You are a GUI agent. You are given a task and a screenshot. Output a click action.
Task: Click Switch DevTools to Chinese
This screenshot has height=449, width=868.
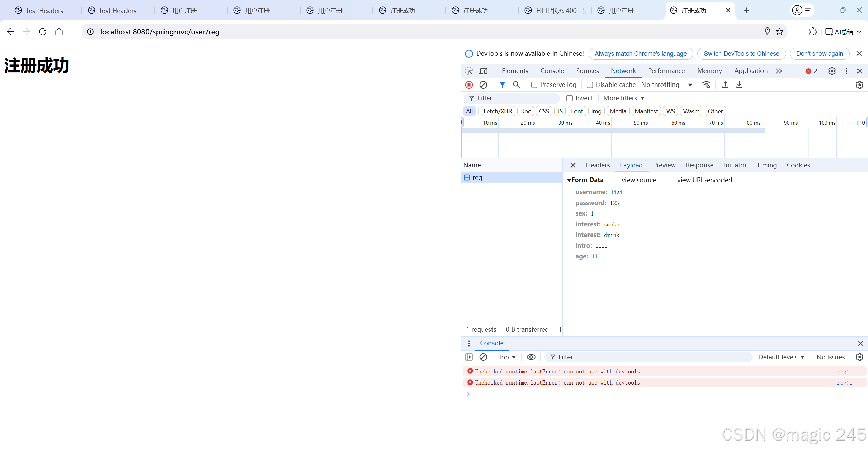click(x=741, y=54)
